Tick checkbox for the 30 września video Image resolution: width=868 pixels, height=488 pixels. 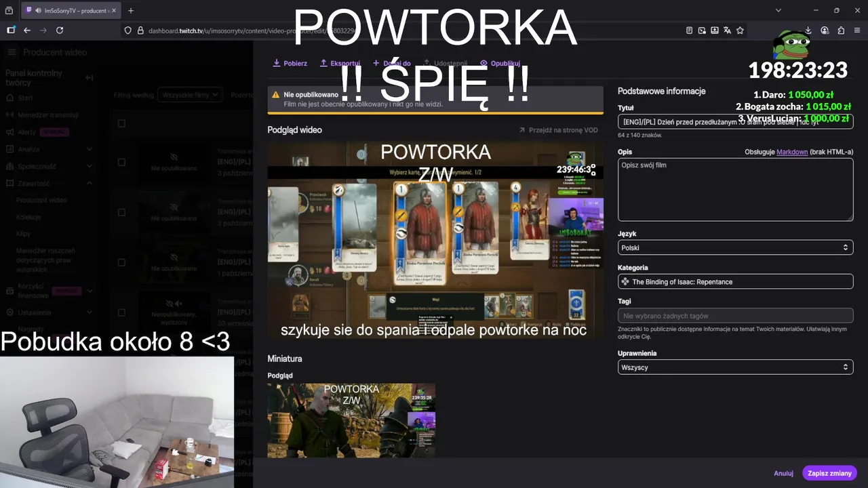[121, 312]
